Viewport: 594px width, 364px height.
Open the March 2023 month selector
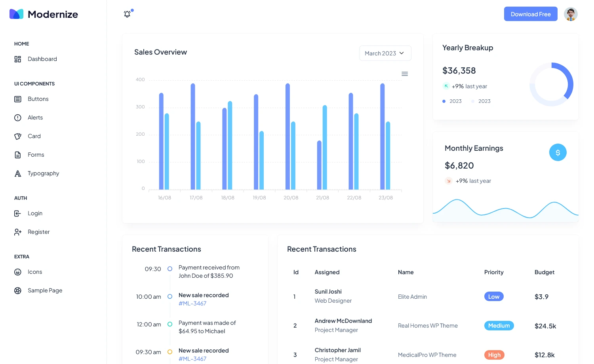(385, 53)
